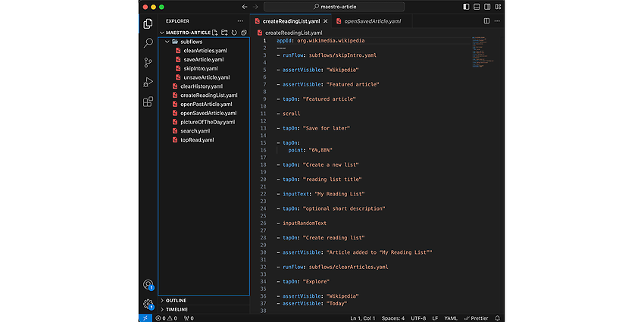Image resolution: width=644 pixels, height=322 pixels.
Task: Open the Source Control view
Action: [148, 62]
